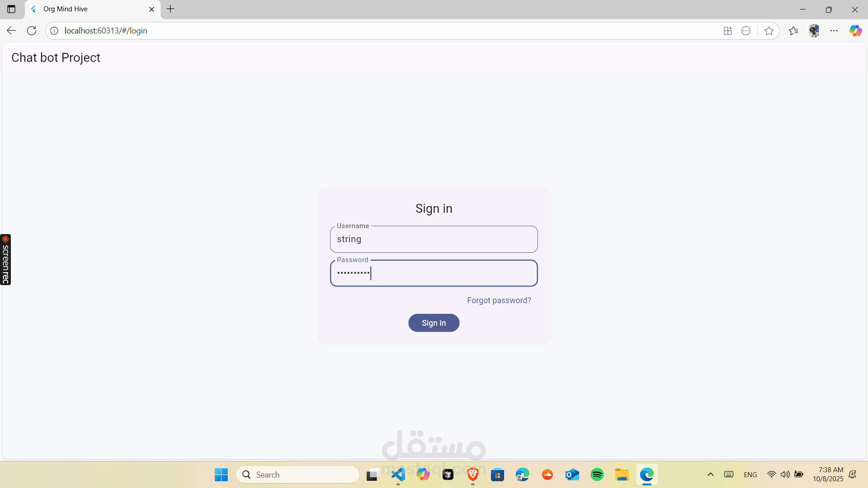Focus the Username input field
Image resolution: width=868 pixels, height=488 pixels.
tap(434, 239)
